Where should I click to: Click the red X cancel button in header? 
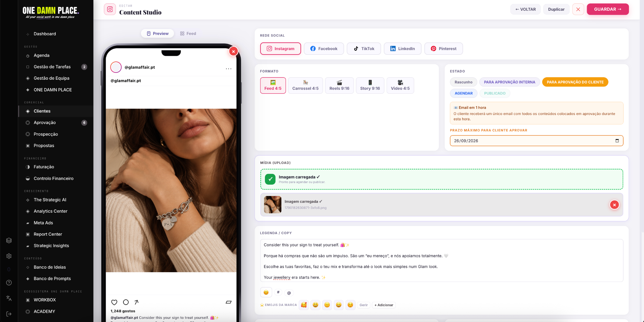click(578, 9)
